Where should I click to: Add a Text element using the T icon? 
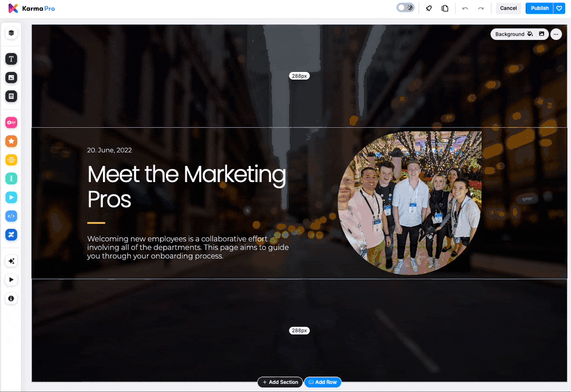click(x=11, y=58)
